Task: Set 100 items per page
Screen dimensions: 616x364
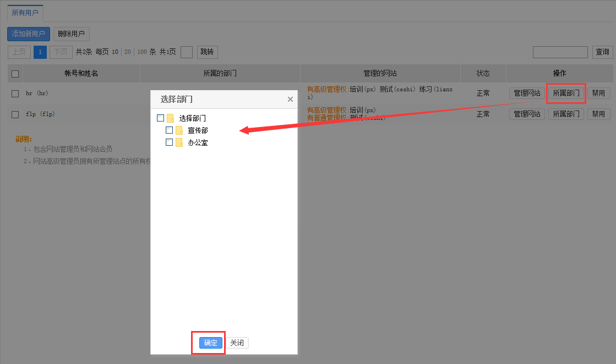Action: coord(142,52)
